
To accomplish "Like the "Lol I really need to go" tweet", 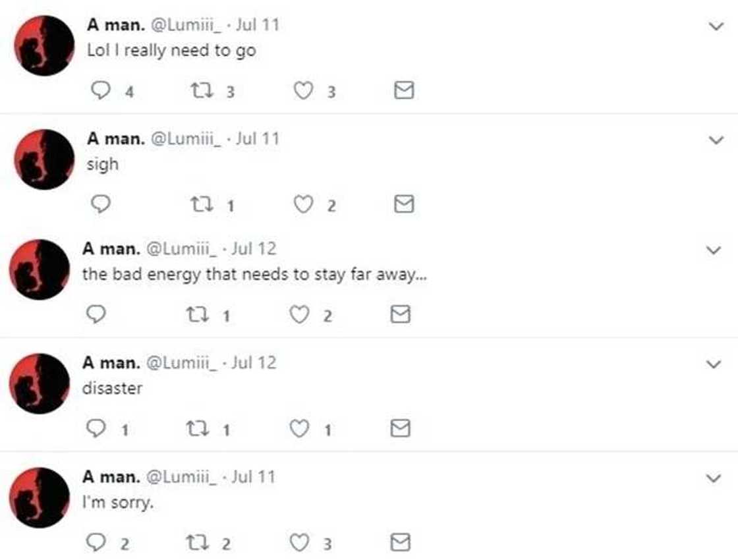I will coord(302,91).
